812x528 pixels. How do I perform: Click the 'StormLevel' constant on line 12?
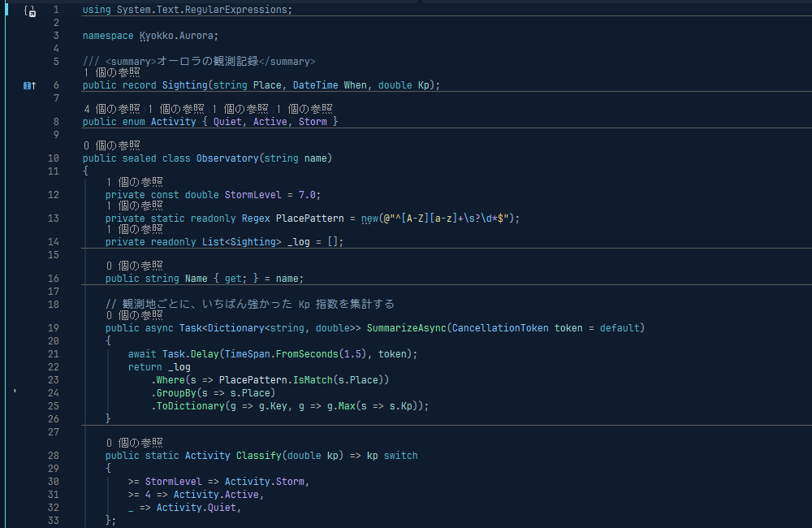pos(253,195)
